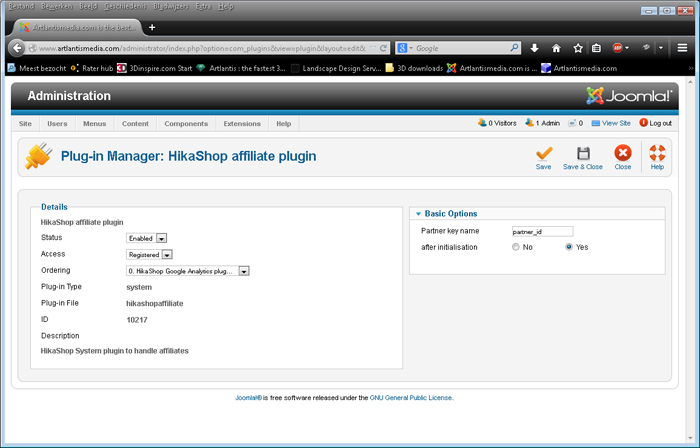This screenshot has height=448, width=700.
Task: Open the Joomla Help menu
Action: 283,124
